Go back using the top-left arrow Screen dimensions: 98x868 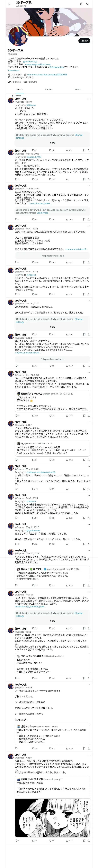coord(9,4)
